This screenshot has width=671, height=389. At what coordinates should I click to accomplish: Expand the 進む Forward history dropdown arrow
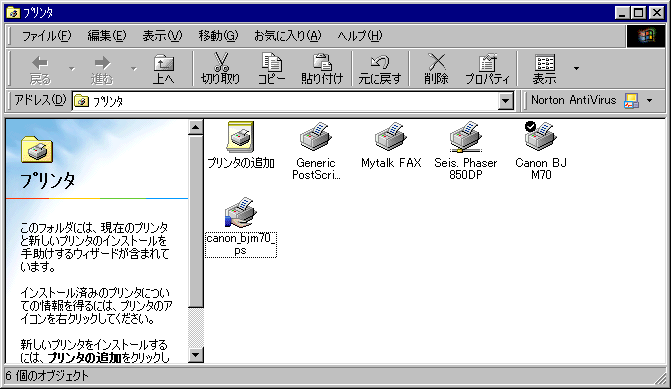coord(134,68)
